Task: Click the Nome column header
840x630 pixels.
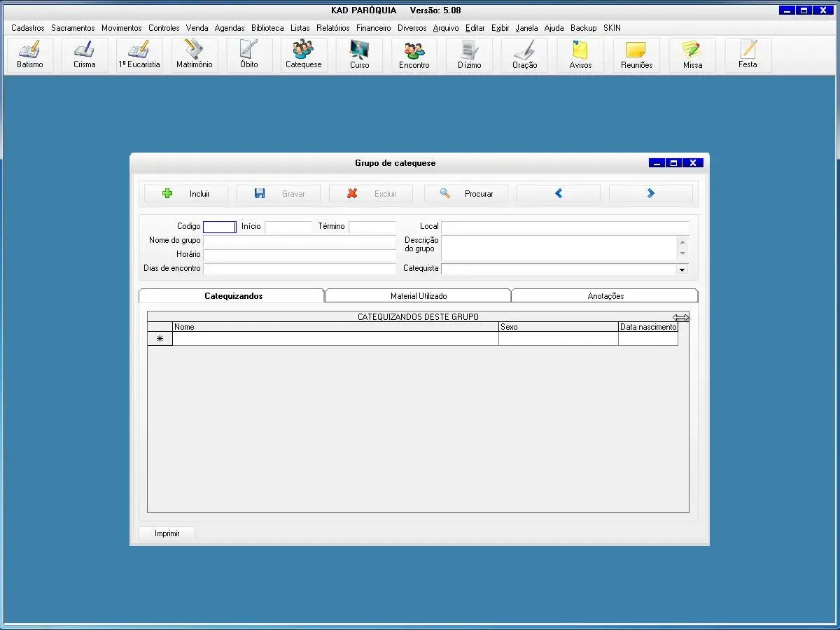Action: (335, 327)
